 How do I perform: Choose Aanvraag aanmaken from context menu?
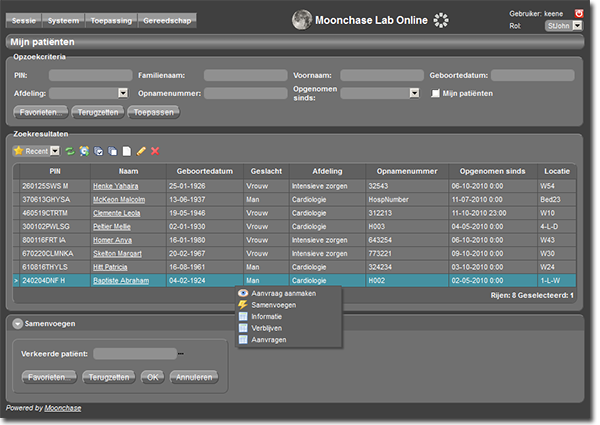coord(284,293)
